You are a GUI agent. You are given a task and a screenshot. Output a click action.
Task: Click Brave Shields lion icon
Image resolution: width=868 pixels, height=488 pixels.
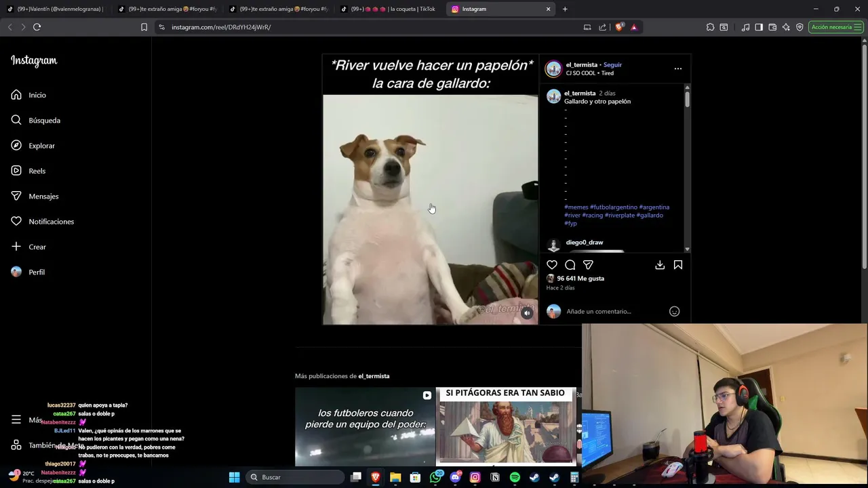[619, 27]
